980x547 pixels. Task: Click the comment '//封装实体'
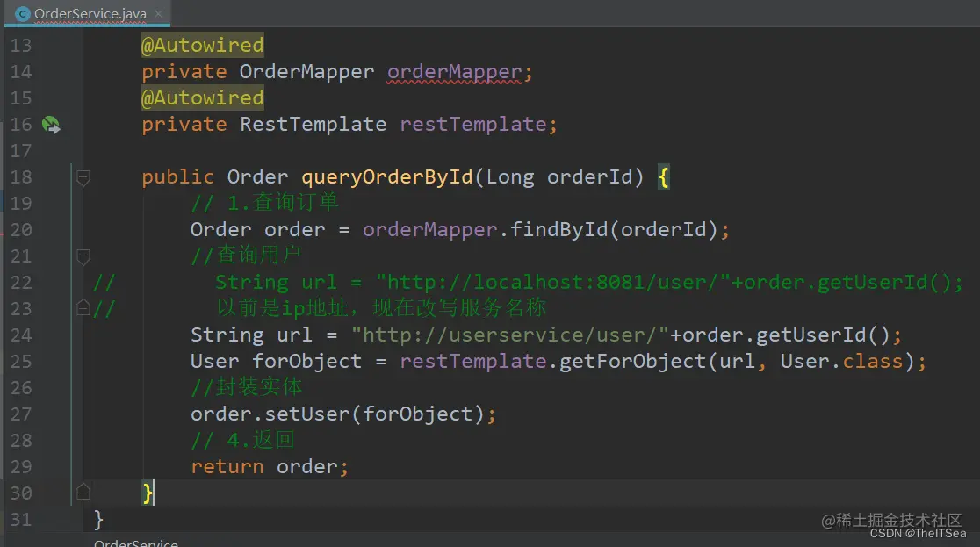tap(246, 387)
